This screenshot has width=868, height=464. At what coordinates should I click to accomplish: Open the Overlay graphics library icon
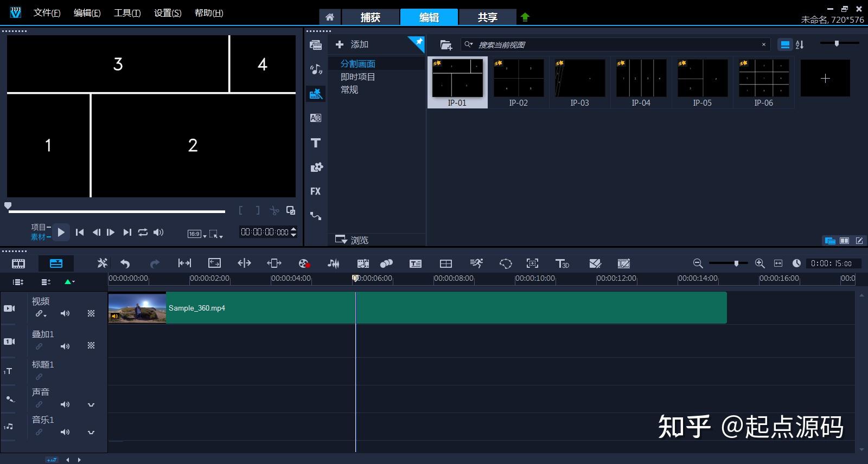(x=316, y=167)
